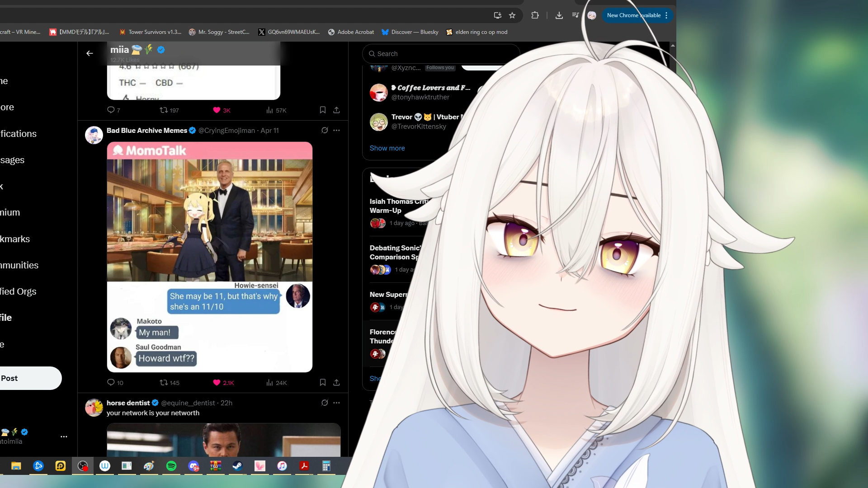The width and height of the screenshot is (868, 488).
Task: Open Mr. Soggy - StreetC... bookmark
Action: 219,32
